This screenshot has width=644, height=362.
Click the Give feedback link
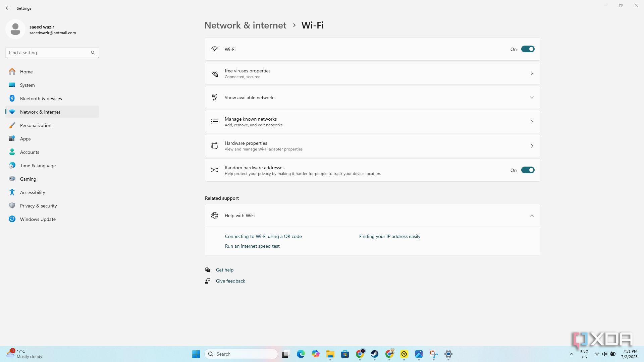230,281
